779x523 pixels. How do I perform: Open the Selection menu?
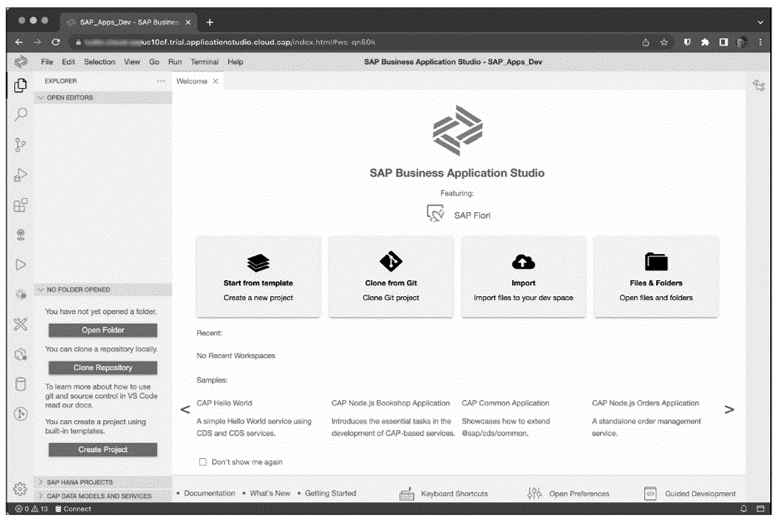99,62
